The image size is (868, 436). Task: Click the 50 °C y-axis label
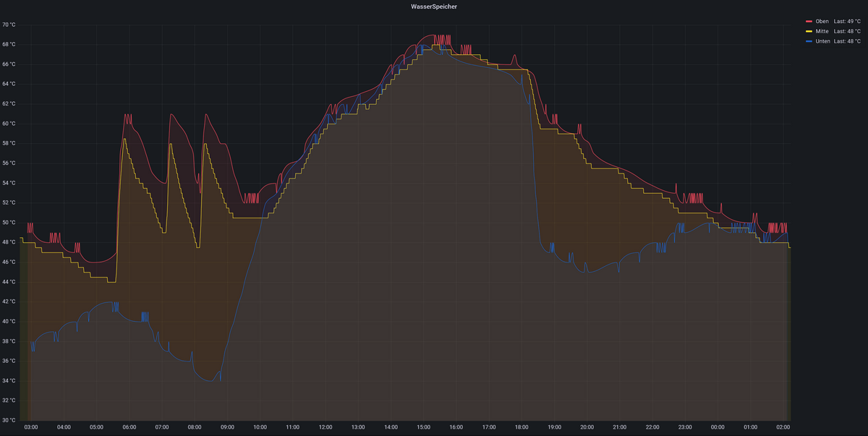pyautogui.click(x=8, y=222)
